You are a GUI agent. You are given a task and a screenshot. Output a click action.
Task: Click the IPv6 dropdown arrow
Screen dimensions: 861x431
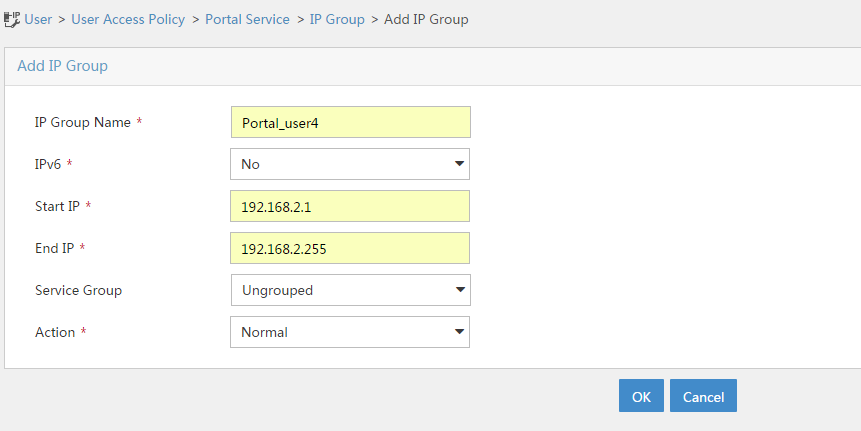tap(460, 164)
